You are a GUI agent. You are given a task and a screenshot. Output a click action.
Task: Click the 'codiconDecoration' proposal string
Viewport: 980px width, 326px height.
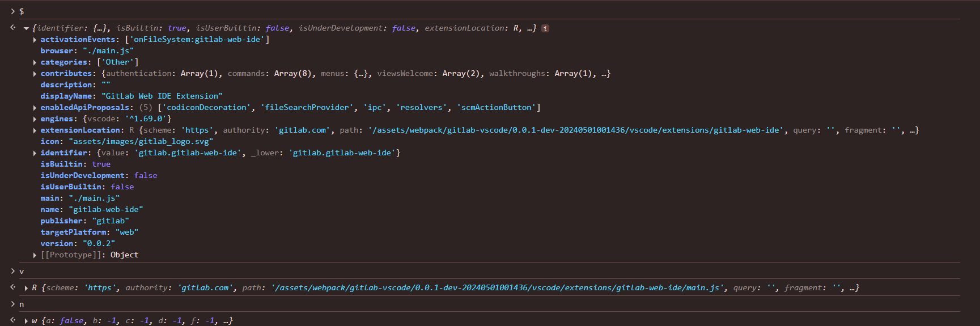206,108
